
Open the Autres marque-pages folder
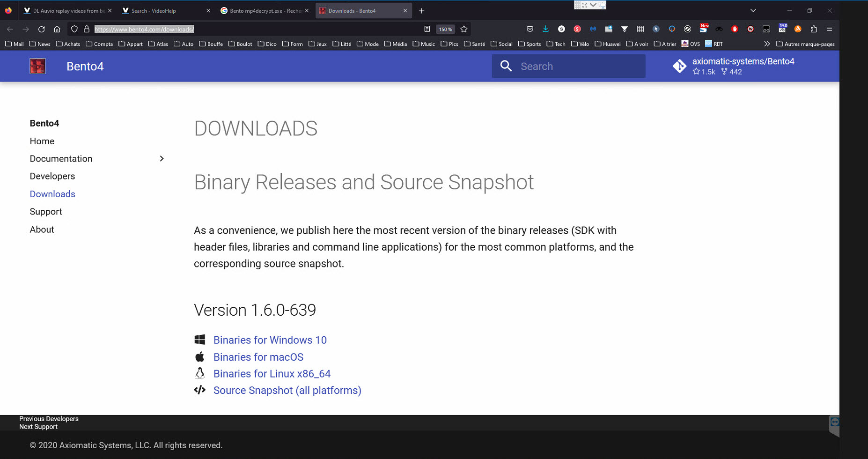[805, 44]
